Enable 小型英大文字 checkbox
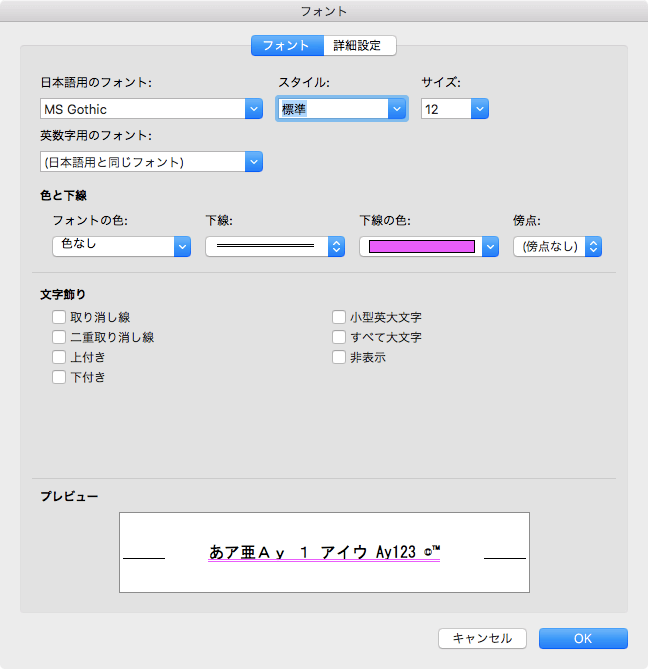648x669 pixels. click(x=339, y=318)
